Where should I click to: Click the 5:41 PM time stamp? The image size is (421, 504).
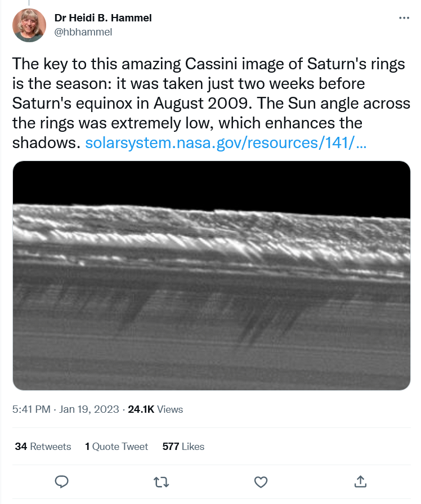[32, 409]
